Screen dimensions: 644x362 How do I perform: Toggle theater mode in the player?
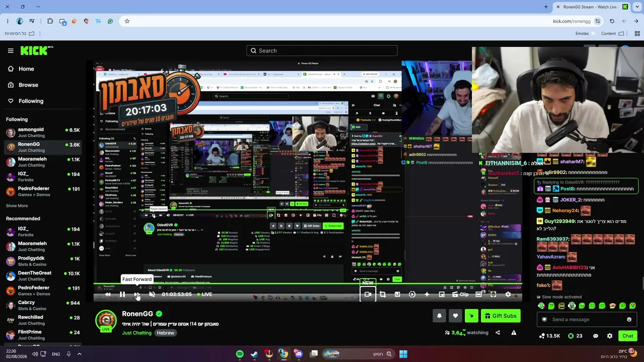(x=478, y=294)
